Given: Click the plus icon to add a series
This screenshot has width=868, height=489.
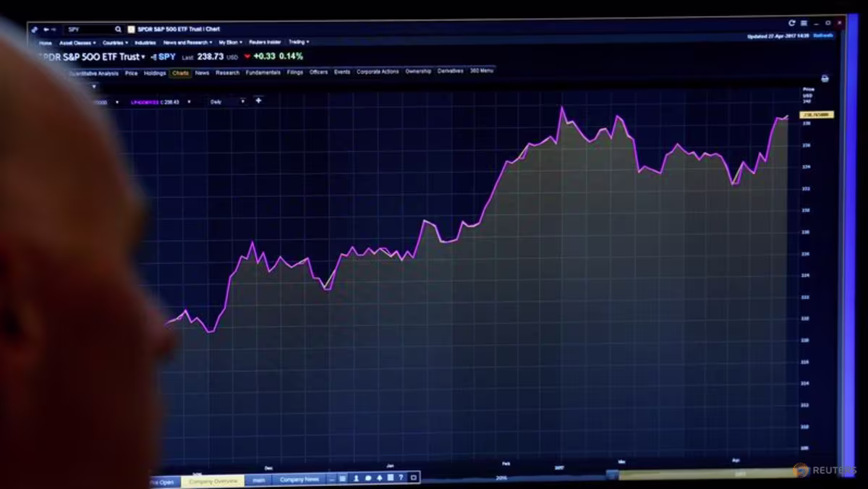Looking at the screenshot, I should [258, 101].
